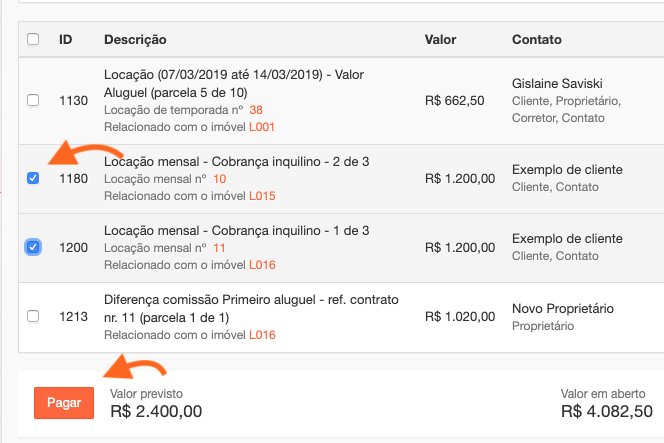The width and height of the screenshot is (664, 443).
Task: Open Locação de temporada nº 38 link
Action: click(256, 109)
